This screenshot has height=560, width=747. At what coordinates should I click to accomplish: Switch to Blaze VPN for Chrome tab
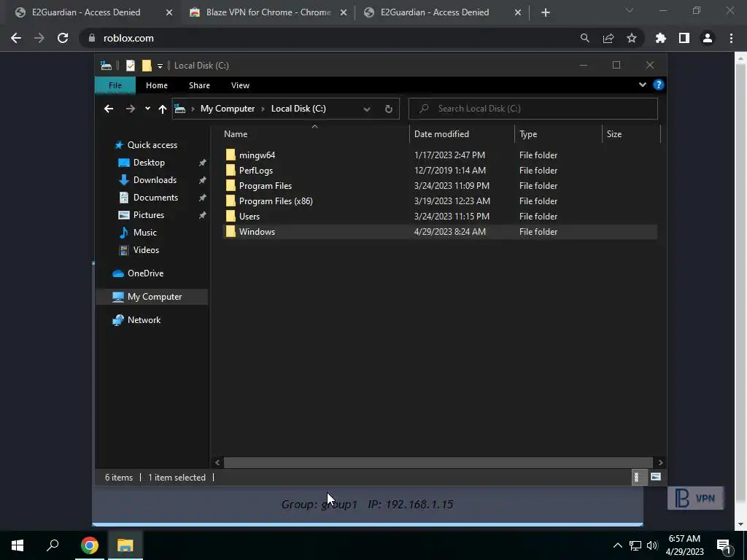268,12
